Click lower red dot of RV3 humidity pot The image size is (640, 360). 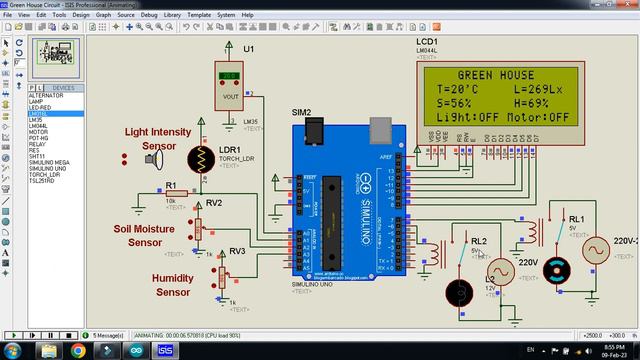[214, 286]
